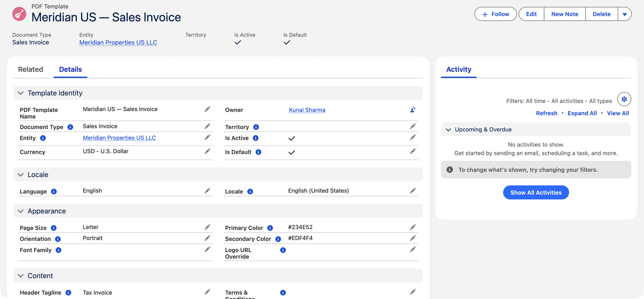Edit the PDF Template Name field pencil

pyautogui.click(x=207, y=109)
